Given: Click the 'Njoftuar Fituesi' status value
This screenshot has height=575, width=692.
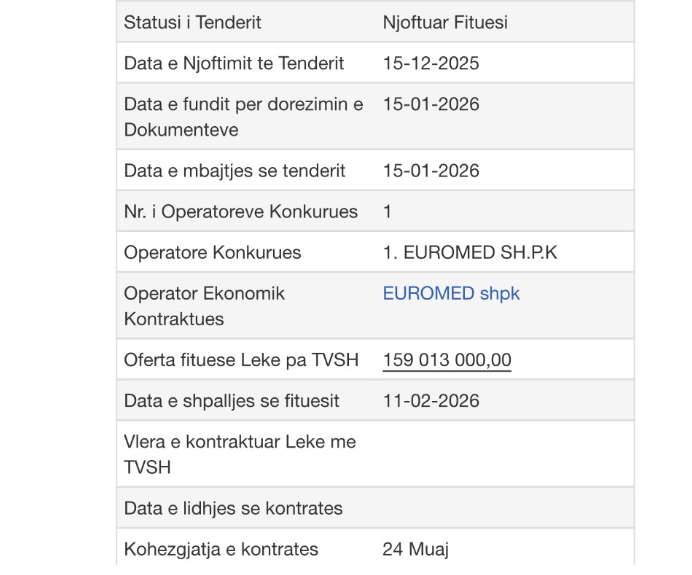Looking at the screenshot, I should pyautogui.click(x=444, y=22).
